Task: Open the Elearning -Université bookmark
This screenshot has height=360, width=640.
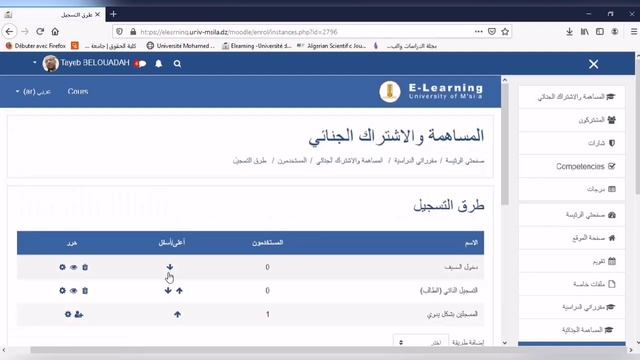Action: 257,46
